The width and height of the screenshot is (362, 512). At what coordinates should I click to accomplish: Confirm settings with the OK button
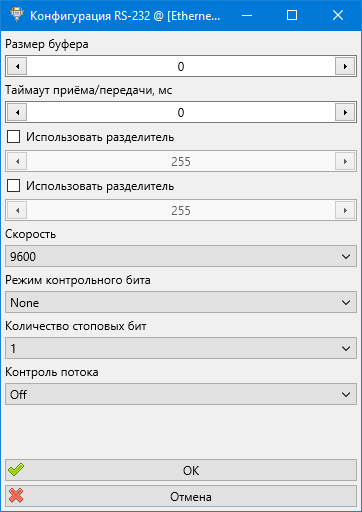pyautogui.click(x=181, y=470)
